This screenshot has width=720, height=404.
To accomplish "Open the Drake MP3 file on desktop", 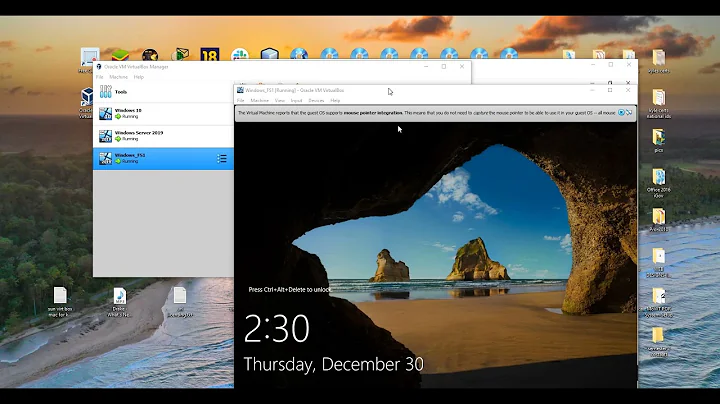I will click(x=119, y=302).
